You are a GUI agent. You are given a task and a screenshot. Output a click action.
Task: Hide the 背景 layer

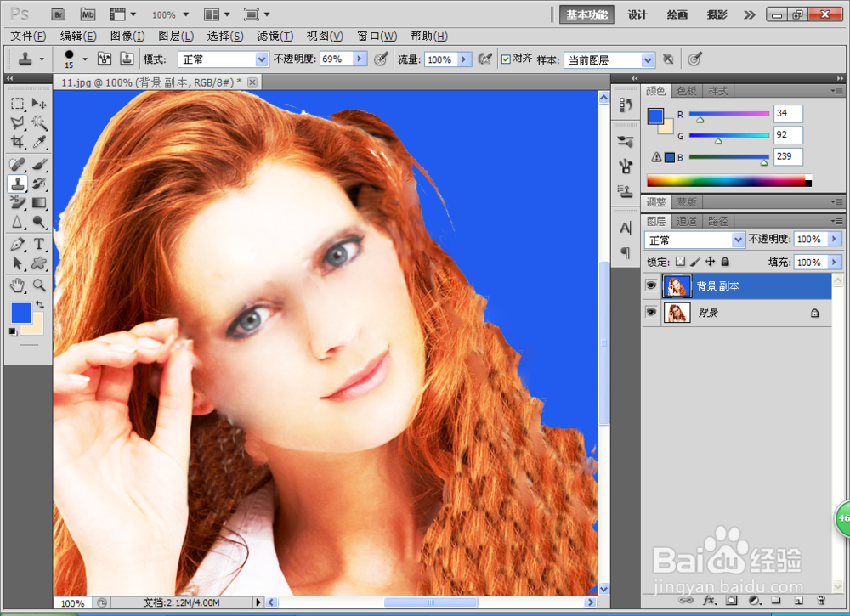click(x=651, y=312)
